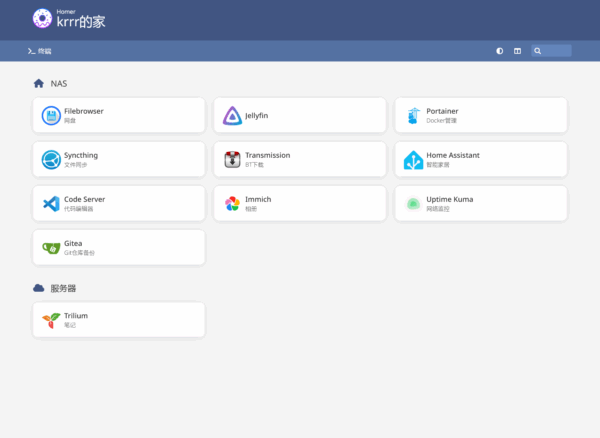600x438 pixels.
Task: Toggle the column/list layout view
Action: pos(517,50)
